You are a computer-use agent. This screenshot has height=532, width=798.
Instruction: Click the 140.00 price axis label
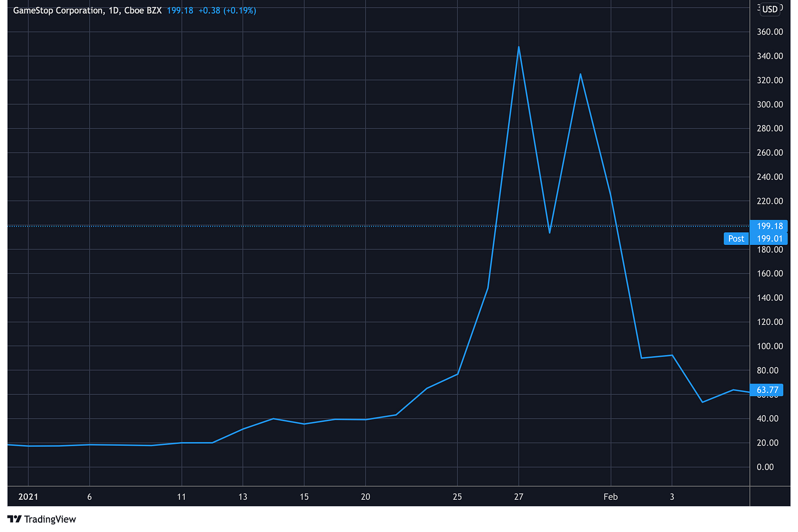tap(770, 298)
